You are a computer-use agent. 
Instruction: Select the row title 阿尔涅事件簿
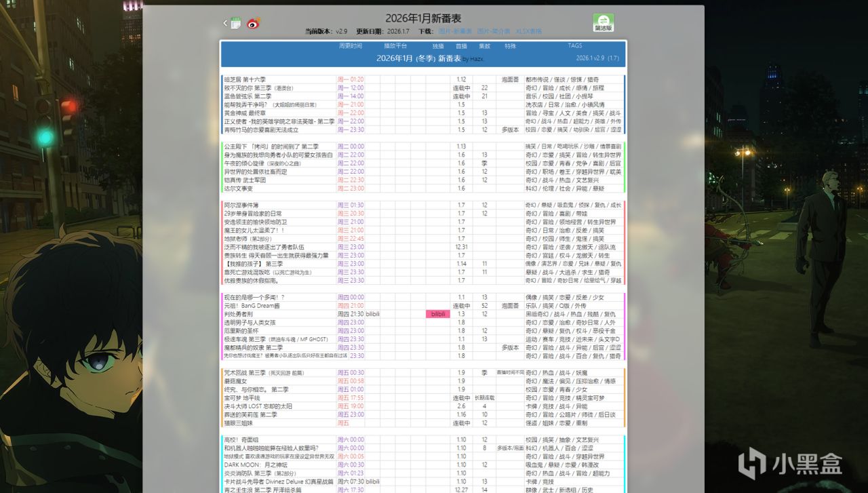tap(241, 205)
